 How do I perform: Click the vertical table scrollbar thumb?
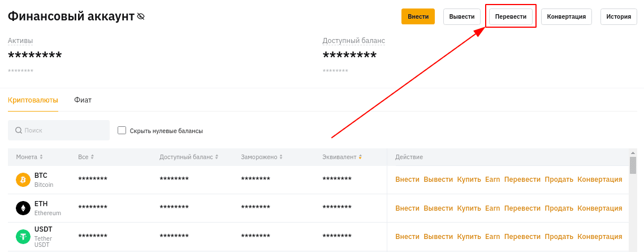[633, 166]
